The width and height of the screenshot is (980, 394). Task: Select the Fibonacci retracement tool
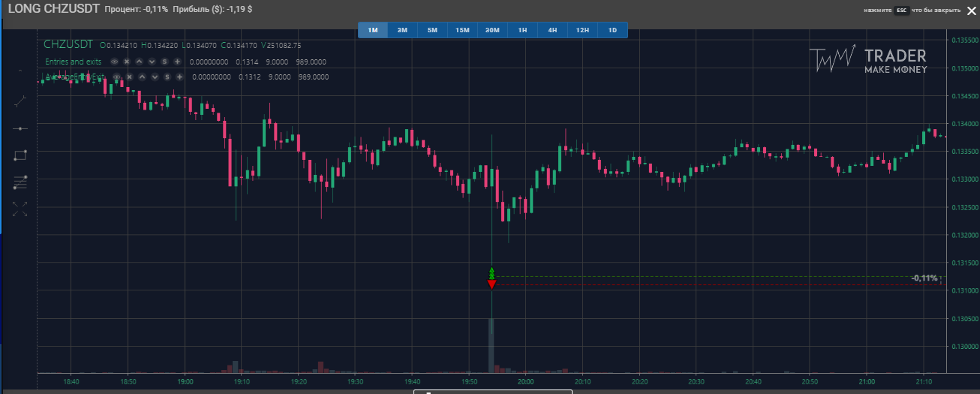tap(20, 182)
